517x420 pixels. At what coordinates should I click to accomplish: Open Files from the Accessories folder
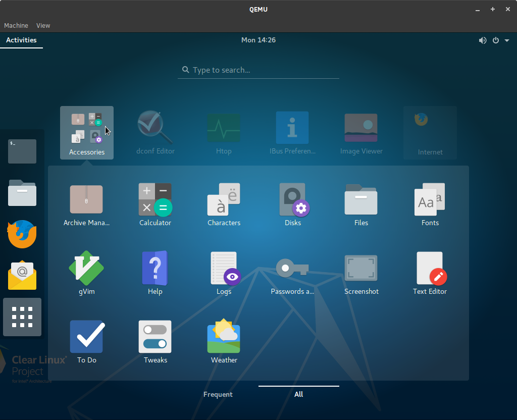(x=361, y=205)
